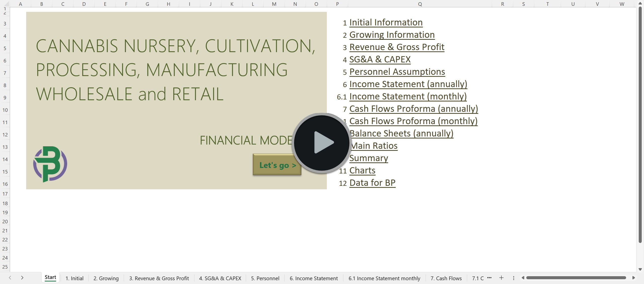Follow the Income Statement (monthly) link
This screenshot has height=284, width=644.
click(408, 96)
